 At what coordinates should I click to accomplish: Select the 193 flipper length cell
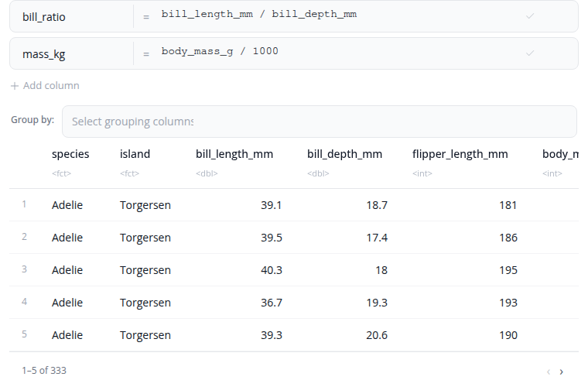point(508,303)
